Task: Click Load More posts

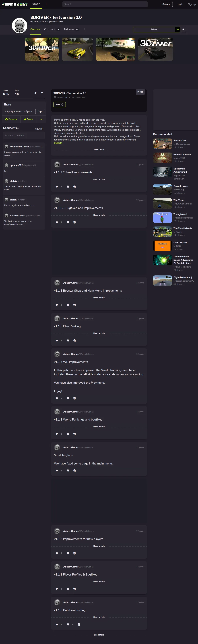Action: pos(99,635)
